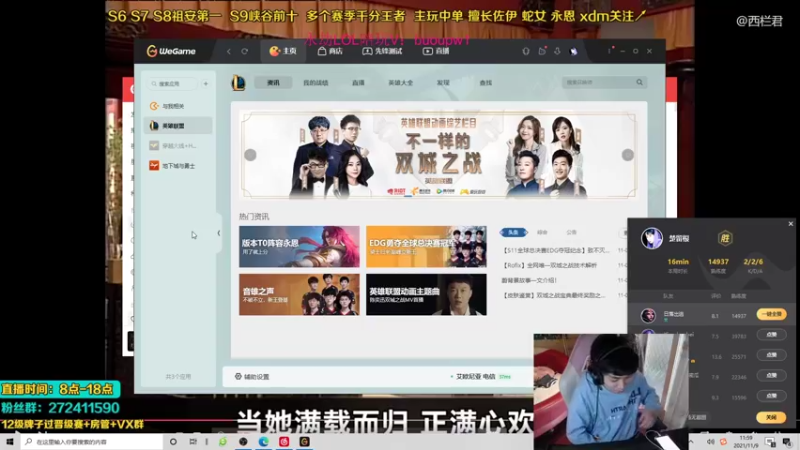
Task: Select the 公告 news filter
Action: 571,232
